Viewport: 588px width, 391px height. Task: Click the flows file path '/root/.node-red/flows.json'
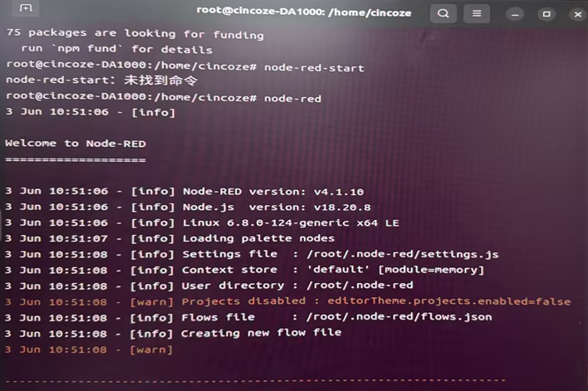pyautogui.click(x=399, y=317)
